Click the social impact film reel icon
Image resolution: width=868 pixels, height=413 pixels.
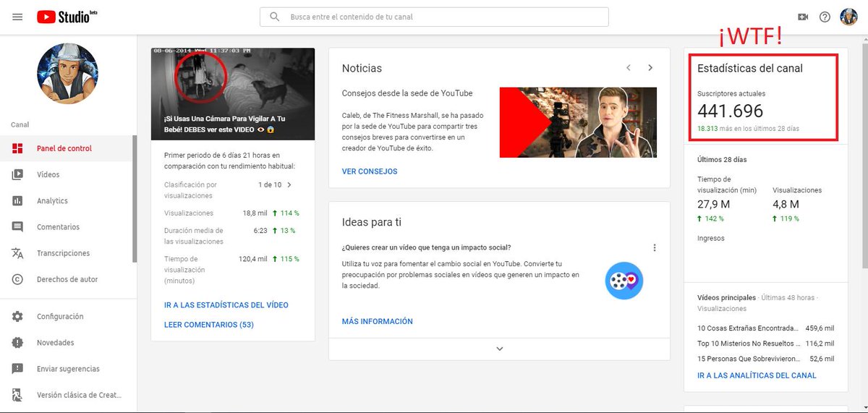click(x=624, y=281)
